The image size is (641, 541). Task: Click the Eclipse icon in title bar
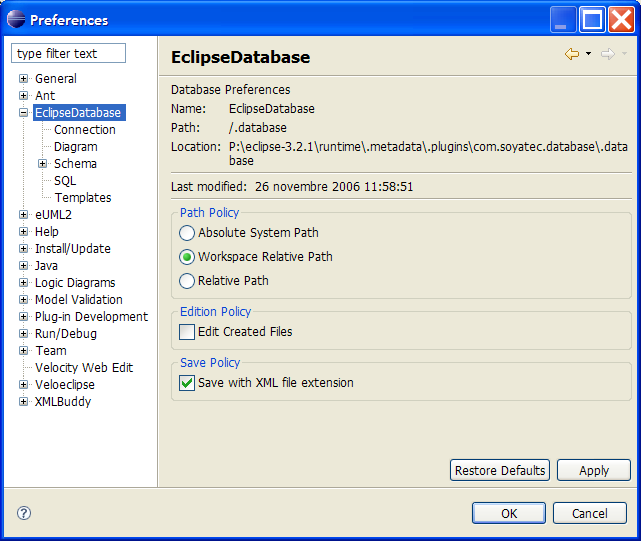16,19
